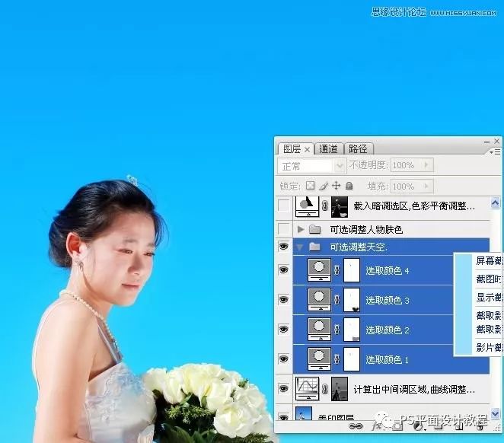Click the layer list scroll down arrow

coord(496,413)
